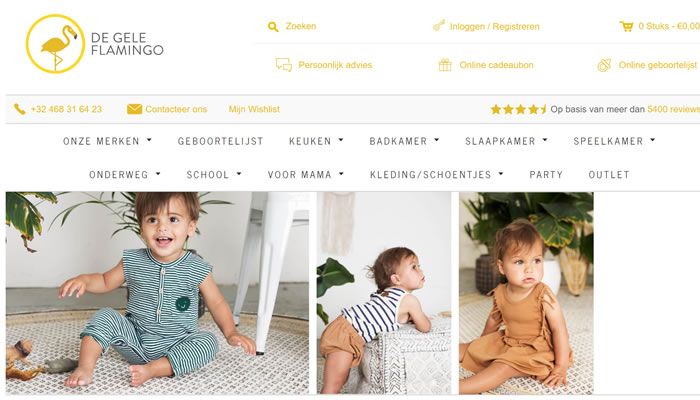Expand the Voor Mama menu
This screenshot has width=700, height=400.
(306, 175)
